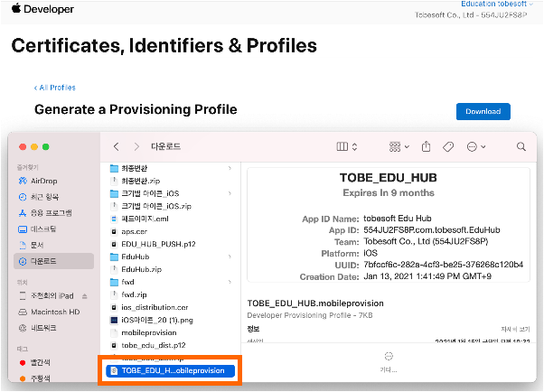This screenshot has width=544, height=392.
Task: Expand the 최종변환 folder chevron
Action: point(230,168)
